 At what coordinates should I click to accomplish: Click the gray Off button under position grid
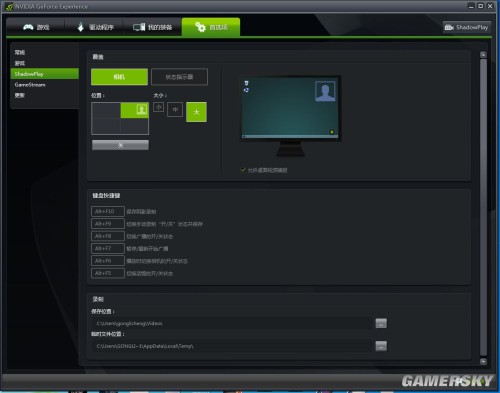(120, 145)
